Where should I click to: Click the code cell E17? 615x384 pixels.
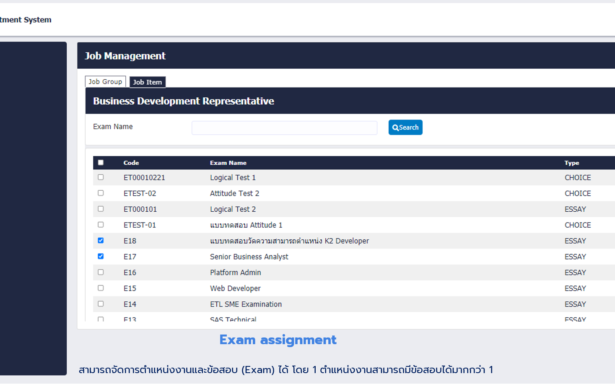click(x=130, y=257)
